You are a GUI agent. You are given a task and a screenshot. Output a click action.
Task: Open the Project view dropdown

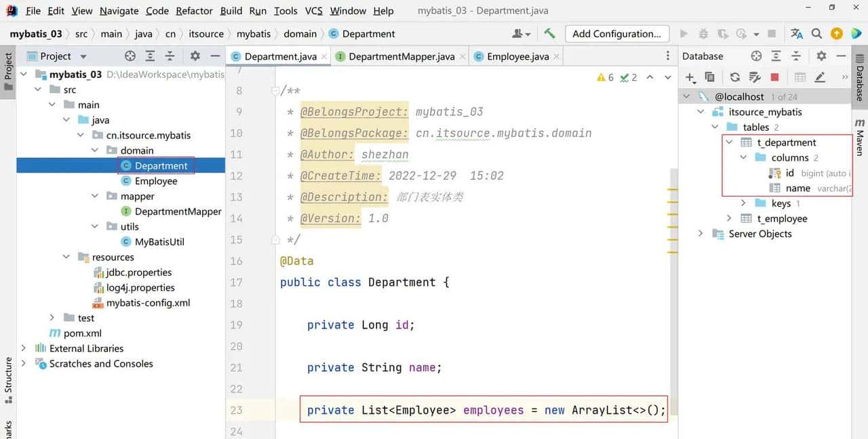[x=83, y=56]
